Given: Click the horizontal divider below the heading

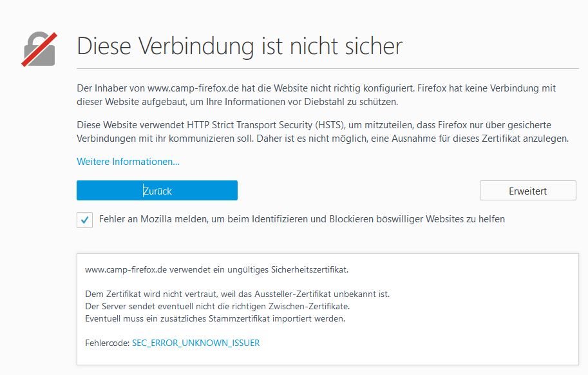Looking at the screenshot, I should pos(301,68).
